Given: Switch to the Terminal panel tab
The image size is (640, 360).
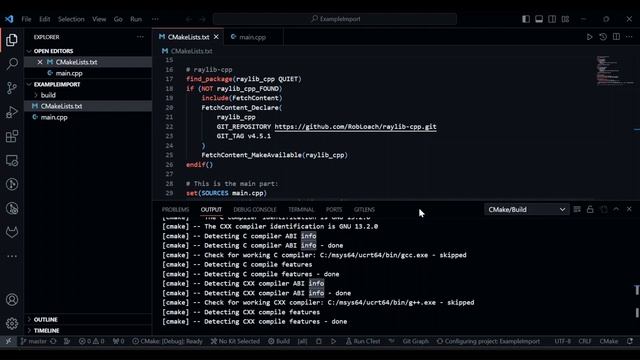Looking at the screenshot, I should pyautogui.click(x=301, y=209).
